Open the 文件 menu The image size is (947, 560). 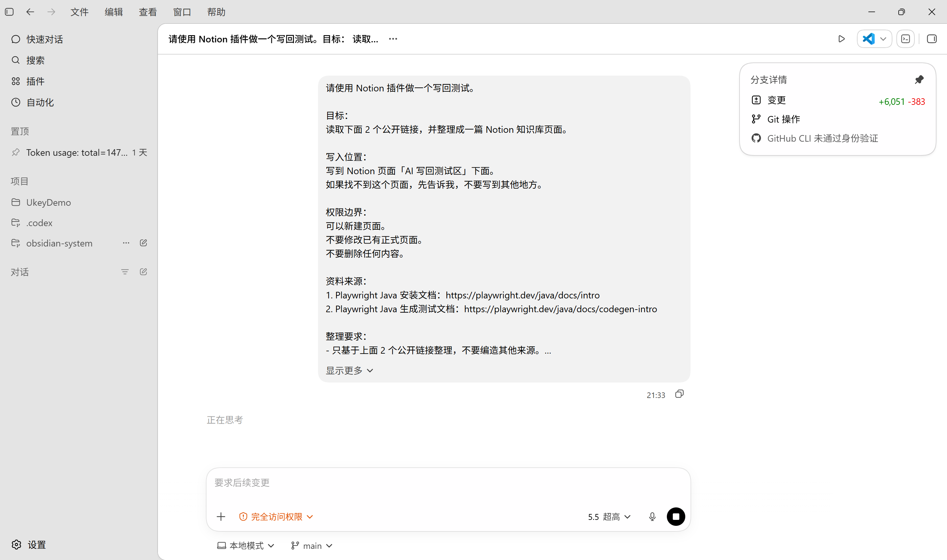[x=79, y=12]
